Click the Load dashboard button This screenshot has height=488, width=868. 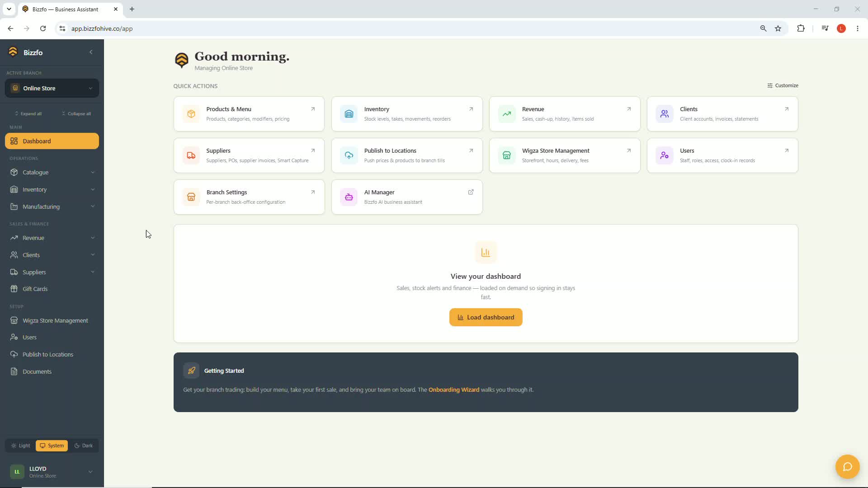pos(486,317)
